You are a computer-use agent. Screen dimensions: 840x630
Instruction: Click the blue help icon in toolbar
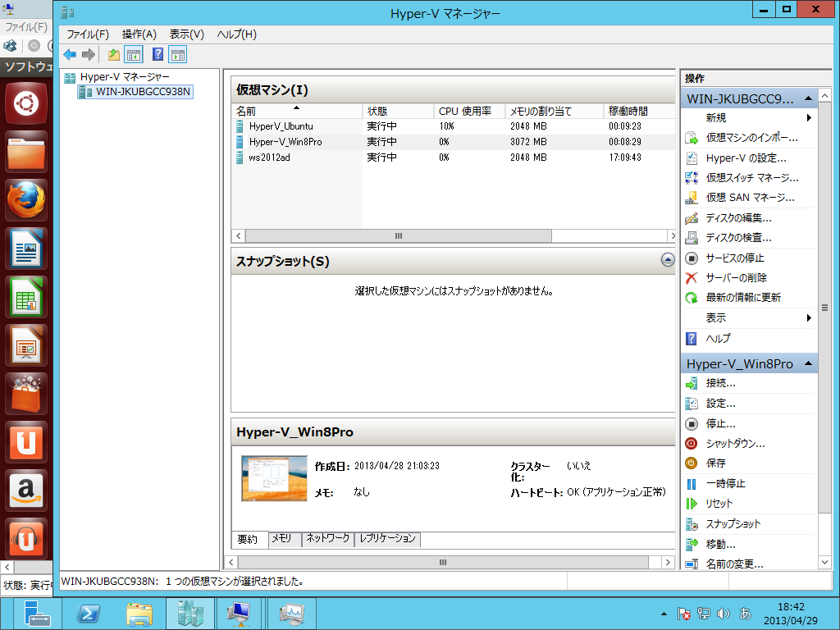157,54
